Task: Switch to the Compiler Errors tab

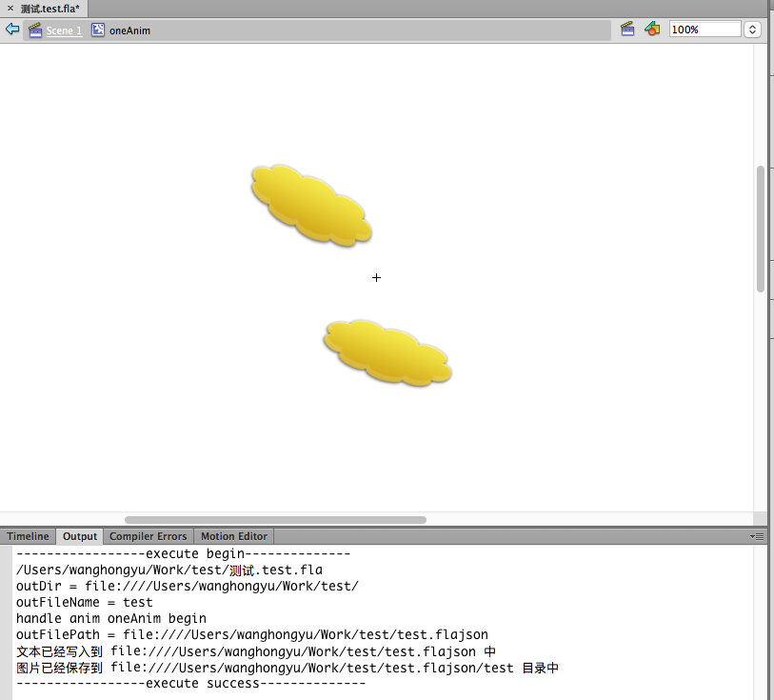Action: [x=149, y=536]
